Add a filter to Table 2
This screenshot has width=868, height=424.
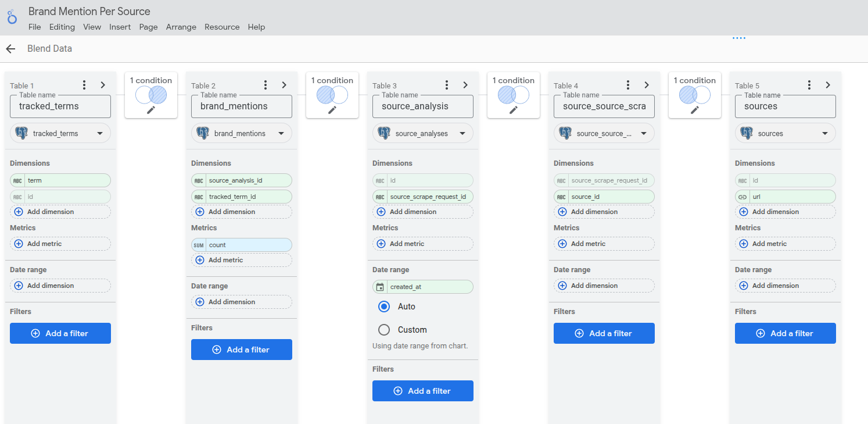pyautogui.click(x=242, y=350)
